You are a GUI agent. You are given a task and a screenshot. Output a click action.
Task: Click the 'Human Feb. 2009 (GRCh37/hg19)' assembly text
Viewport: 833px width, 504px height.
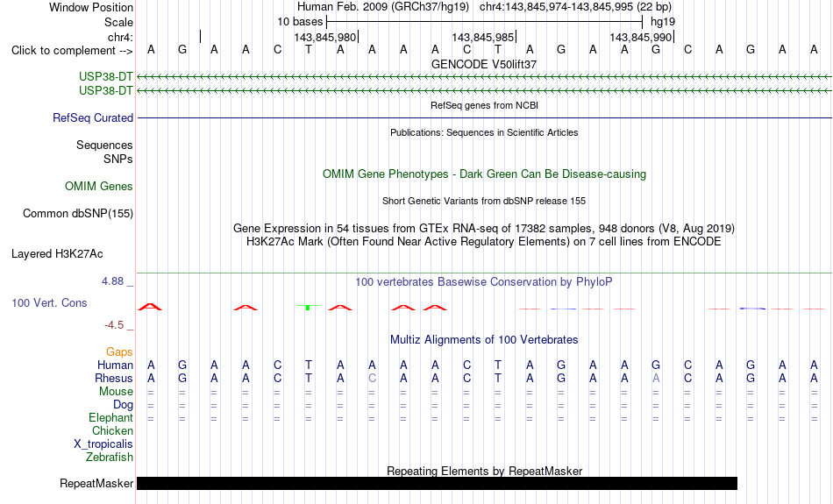coord(383,7)
